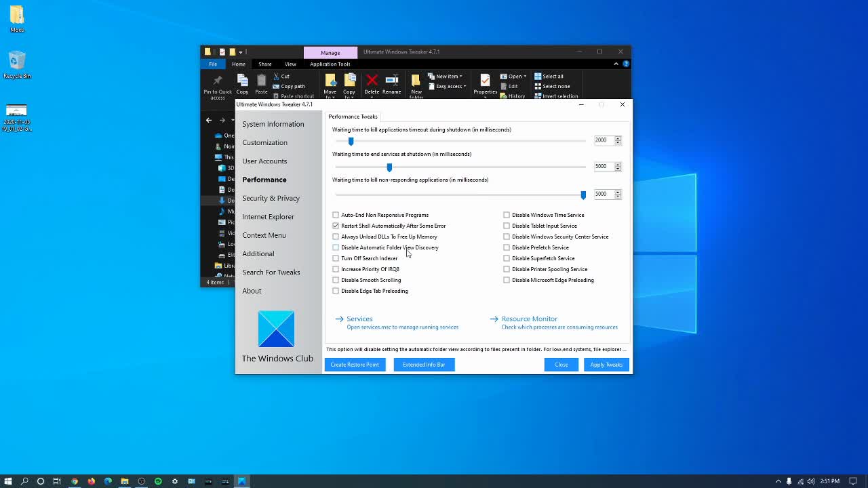868x488 pixels.
Task: Click the Copy to button in File Explorer
Action: [349, 86]
